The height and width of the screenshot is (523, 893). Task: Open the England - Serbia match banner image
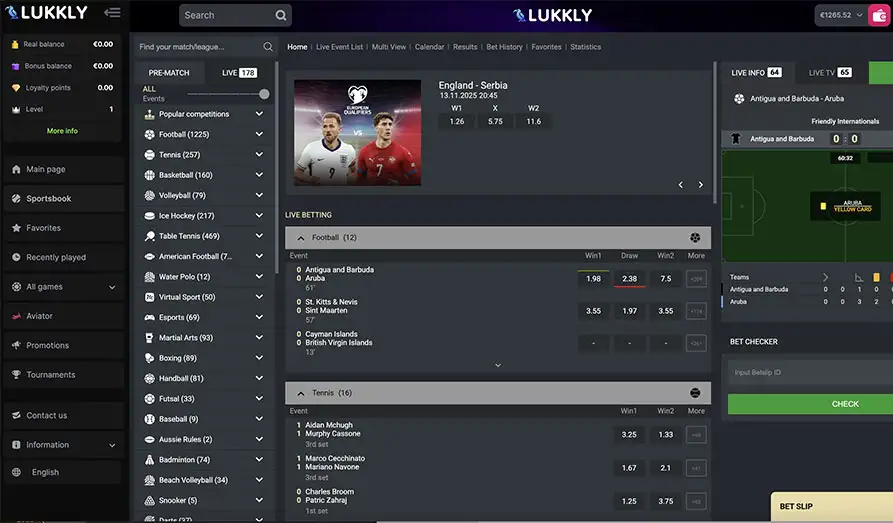pyautogui.click(x=358, y=133)
